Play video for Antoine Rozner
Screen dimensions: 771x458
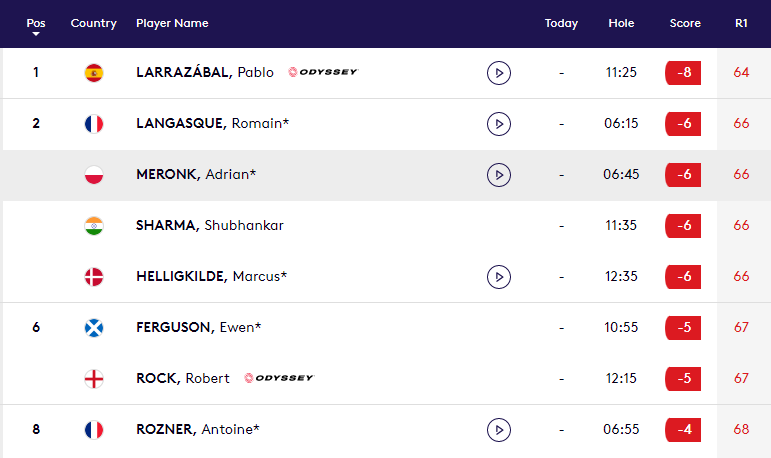[498, 430]
